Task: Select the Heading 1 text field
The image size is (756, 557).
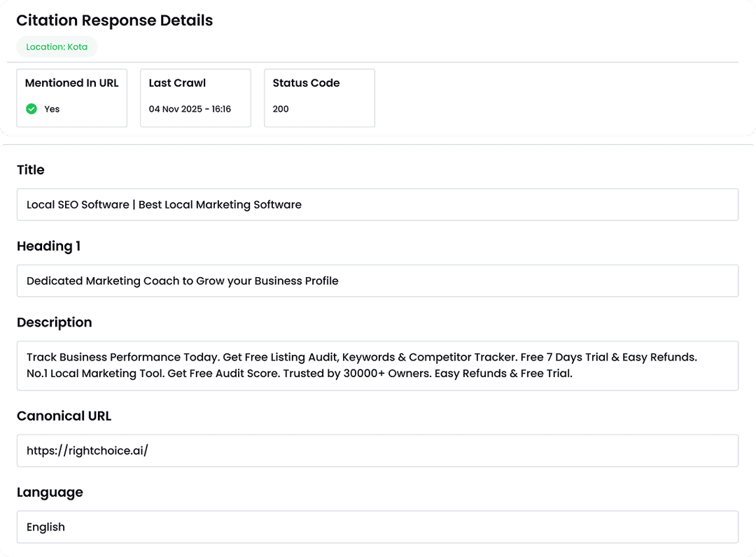Action: click(378, 281)
